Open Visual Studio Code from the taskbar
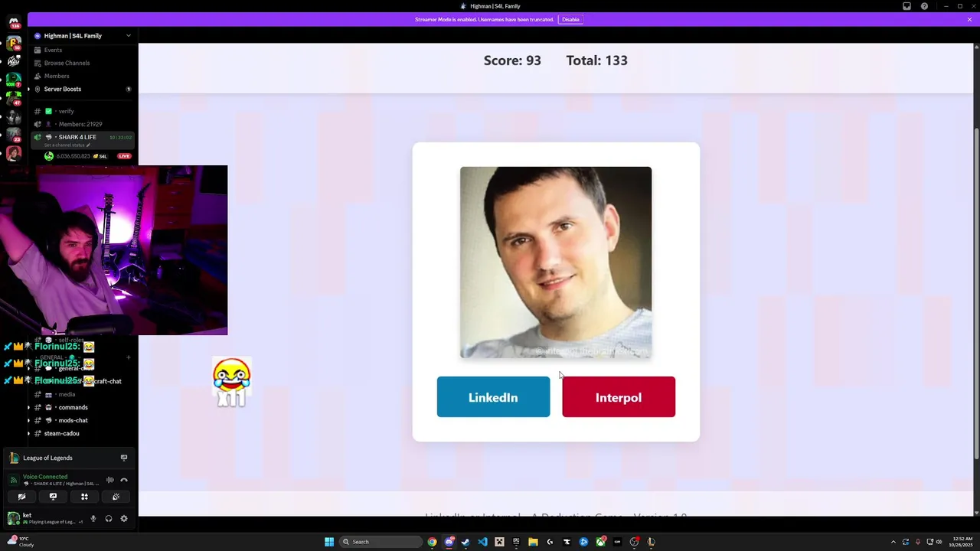This screenshot has height=551, width=980. (x=482, y=542)
